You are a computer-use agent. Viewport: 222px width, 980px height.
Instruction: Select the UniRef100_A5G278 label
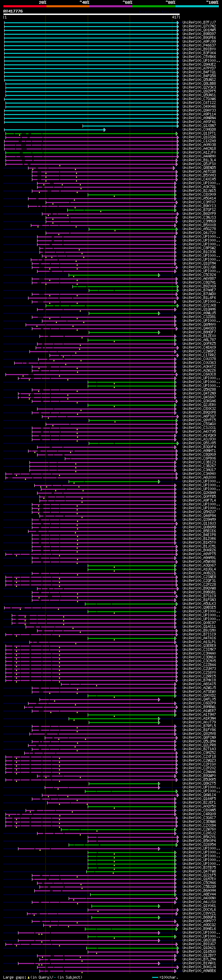tap(199, 229)
